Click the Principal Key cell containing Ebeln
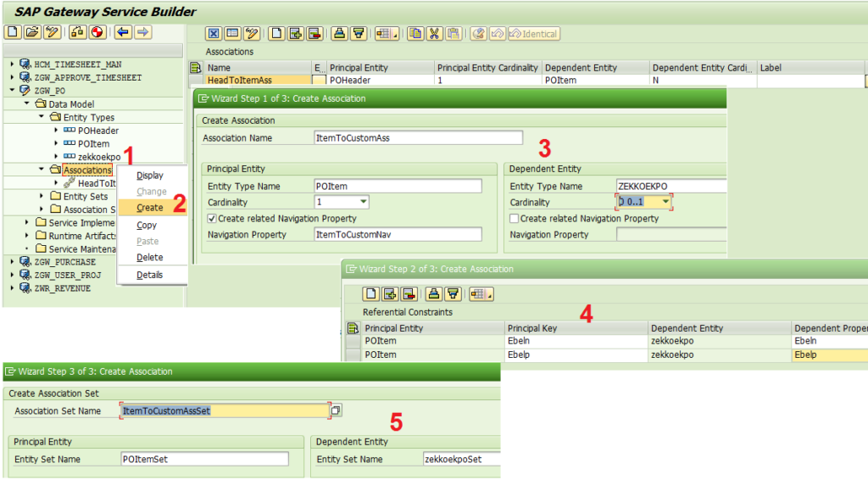Screen dimensions: 868x491 click(576, 341)
